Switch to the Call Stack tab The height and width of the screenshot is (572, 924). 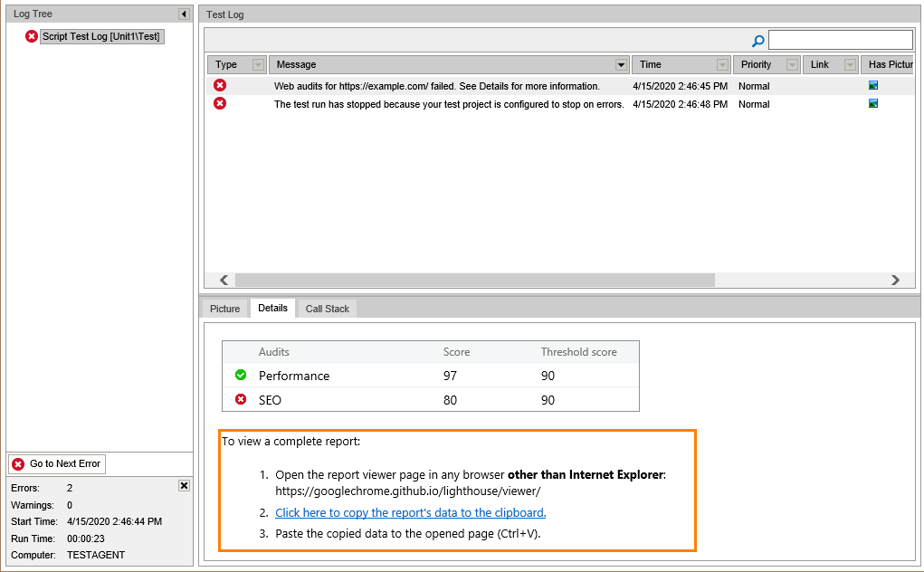click(x=326, y=308)
